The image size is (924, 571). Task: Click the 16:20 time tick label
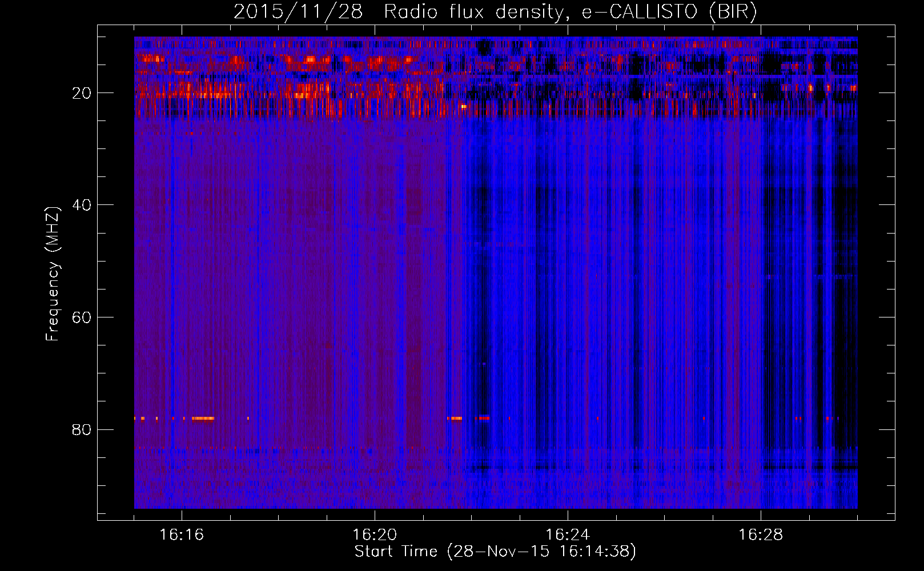point(375,534)
